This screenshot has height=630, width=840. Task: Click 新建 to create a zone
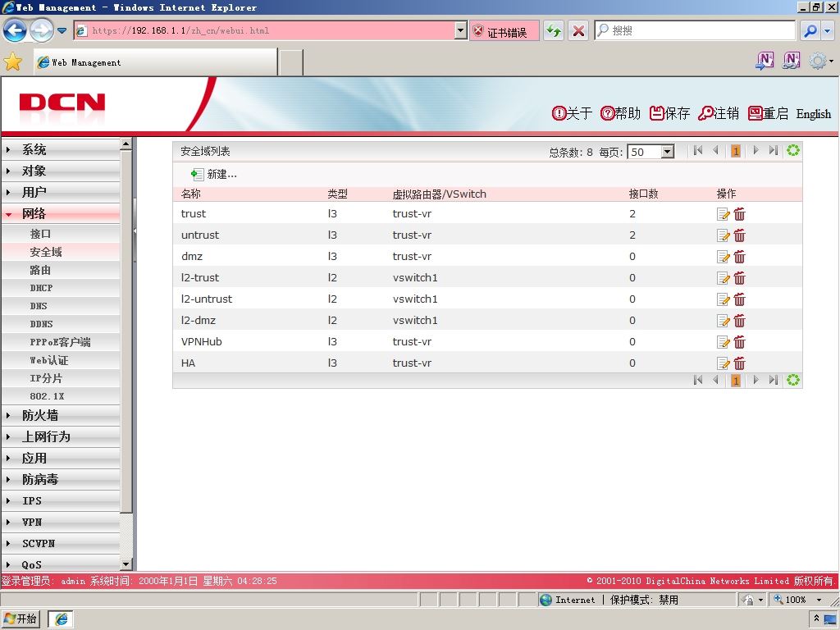pyautogui.click(x=214, y=174)
